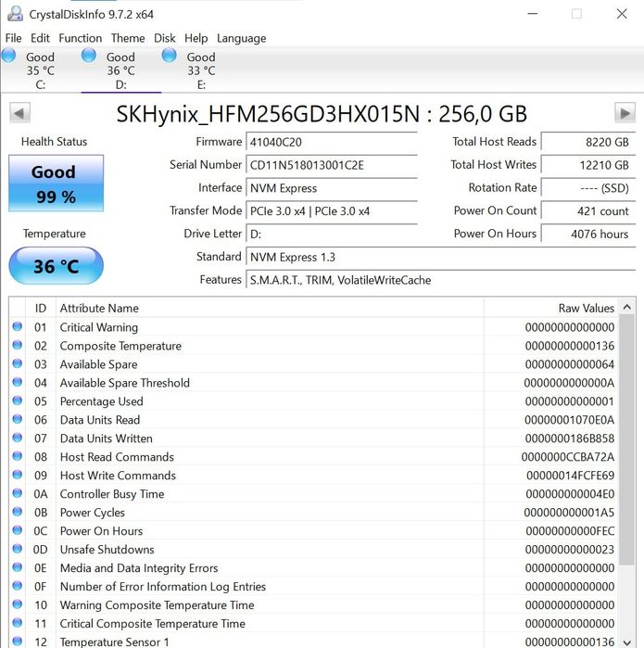Click the Raw Values column header

551,308
